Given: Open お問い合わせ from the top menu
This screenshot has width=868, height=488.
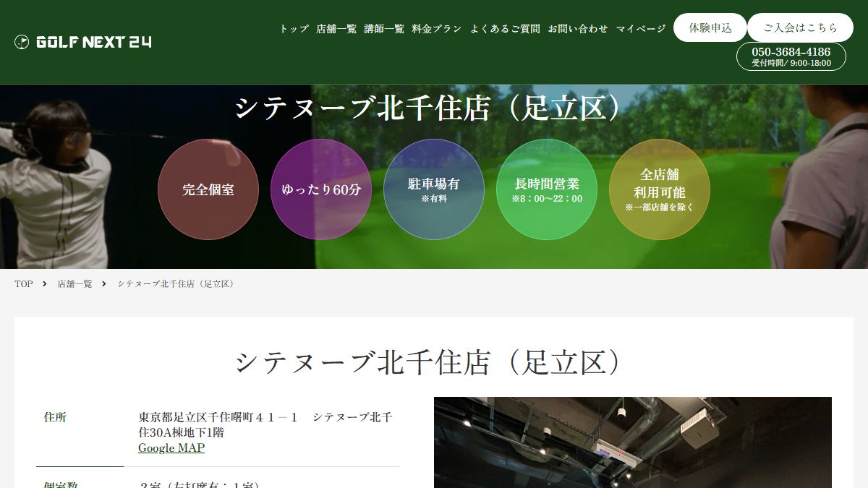Looking at the screenshot, I should point(578,29).
